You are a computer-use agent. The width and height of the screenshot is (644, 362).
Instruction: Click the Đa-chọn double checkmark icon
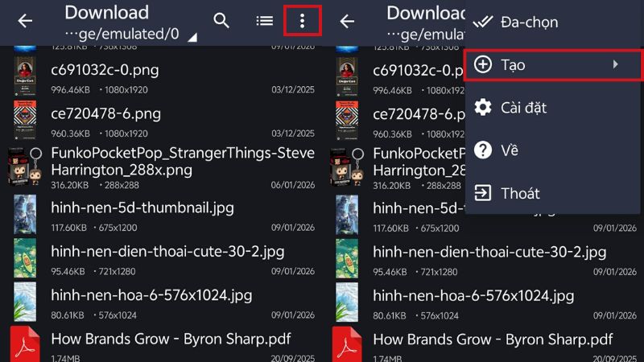pos(483,22)
